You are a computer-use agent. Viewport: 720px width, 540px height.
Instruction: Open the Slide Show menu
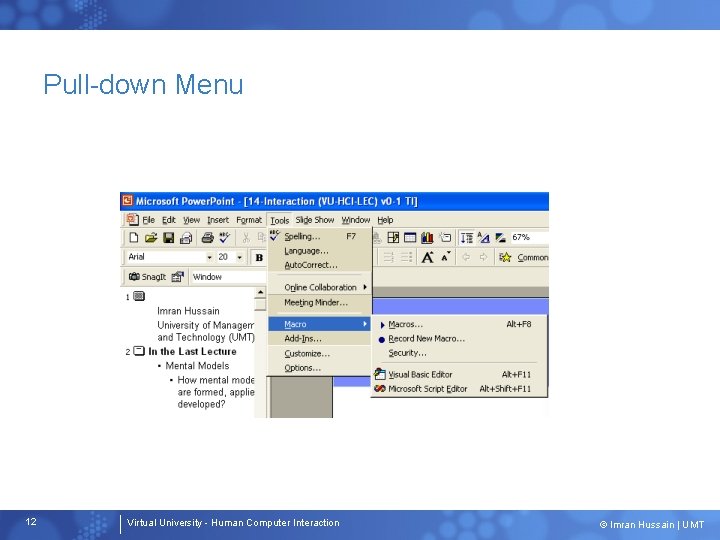315,220
